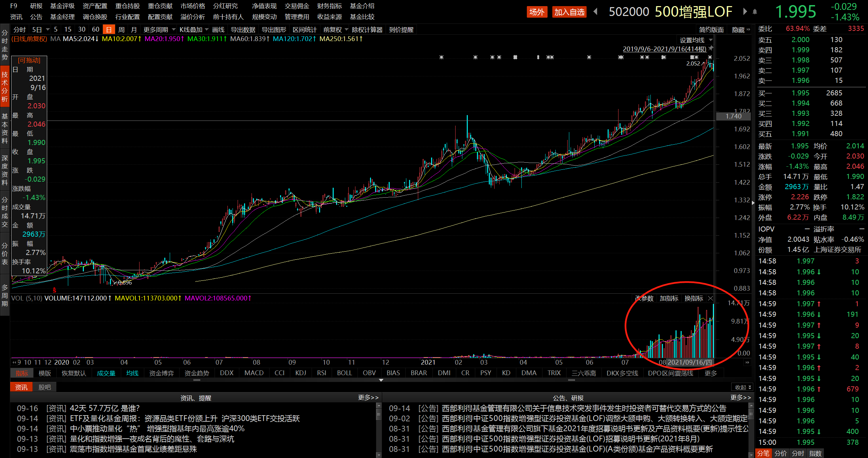Close the VOL indicator panel
The height and width of the screenshot is (458, 868).
(x=710, y=298)
